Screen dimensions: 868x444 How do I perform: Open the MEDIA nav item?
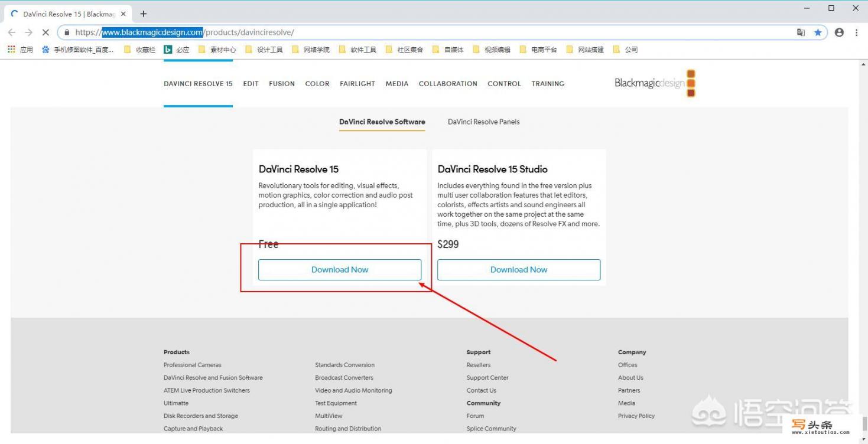pyautogui.click(x=397, y=84)
